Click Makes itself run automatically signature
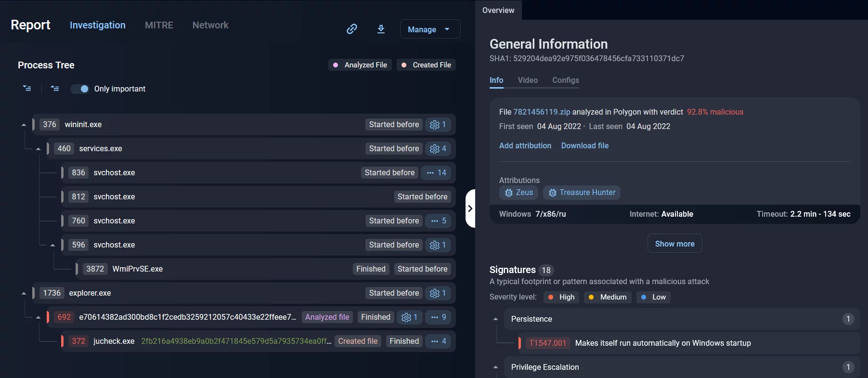868x378 pixels. (663, 343)
